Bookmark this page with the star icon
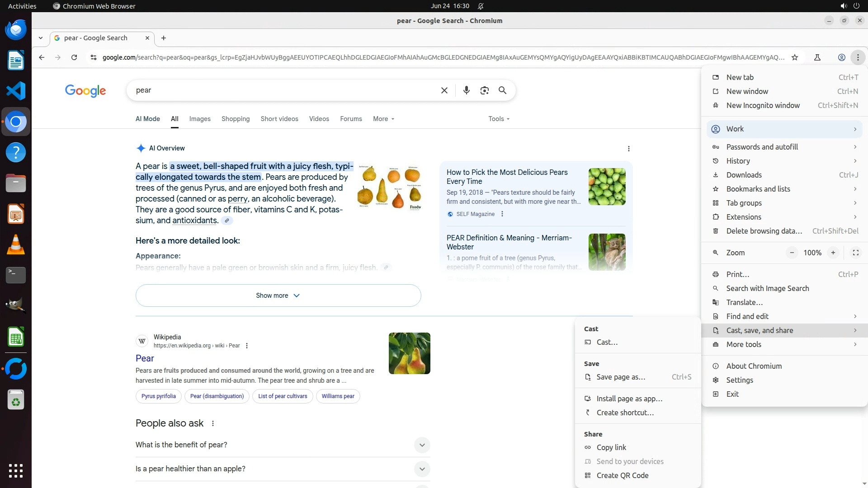The width and height of the screenshot is (868, 488). click(795, 57)
